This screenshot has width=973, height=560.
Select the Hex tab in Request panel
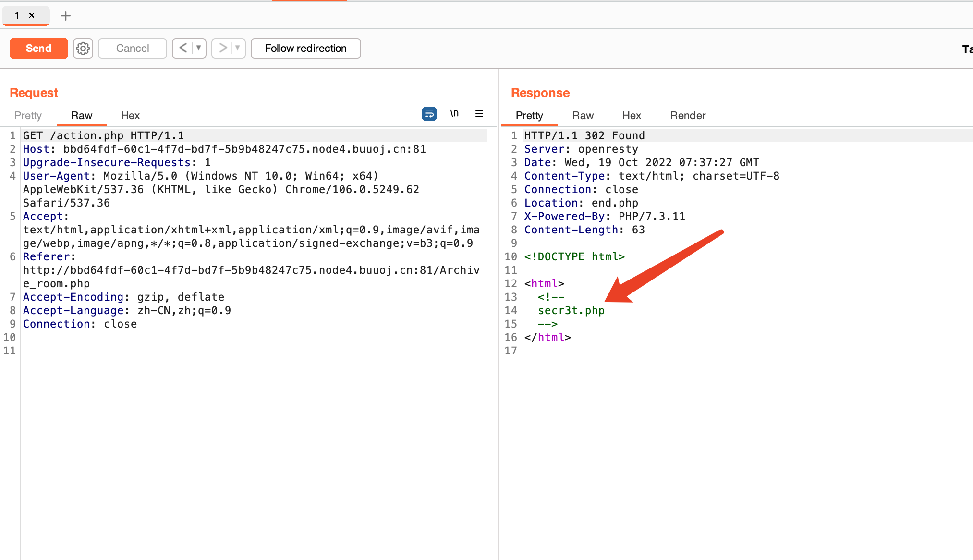[x=131, y=116]
